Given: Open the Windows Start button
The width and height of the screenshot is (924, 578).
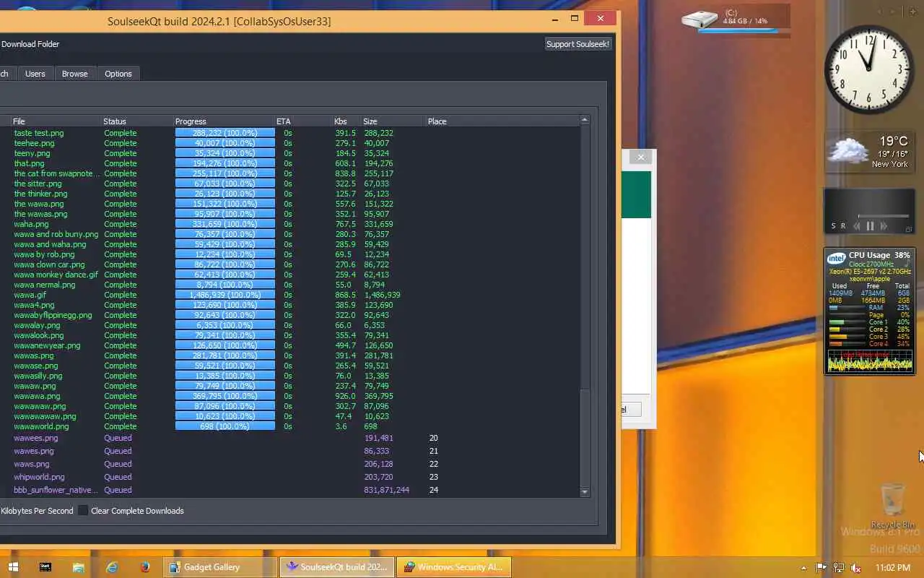Looking at the screenshot, I should pos(12,567).
